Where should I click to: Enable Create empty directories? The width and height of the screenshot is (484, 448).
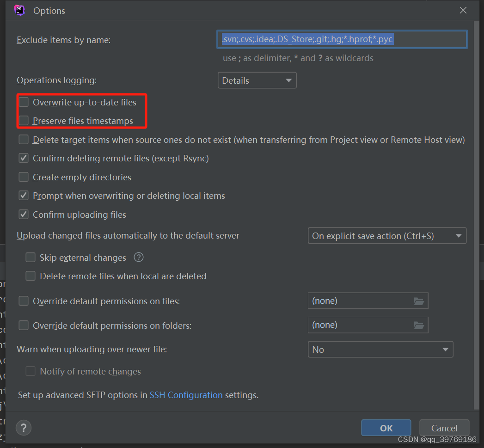23,177
